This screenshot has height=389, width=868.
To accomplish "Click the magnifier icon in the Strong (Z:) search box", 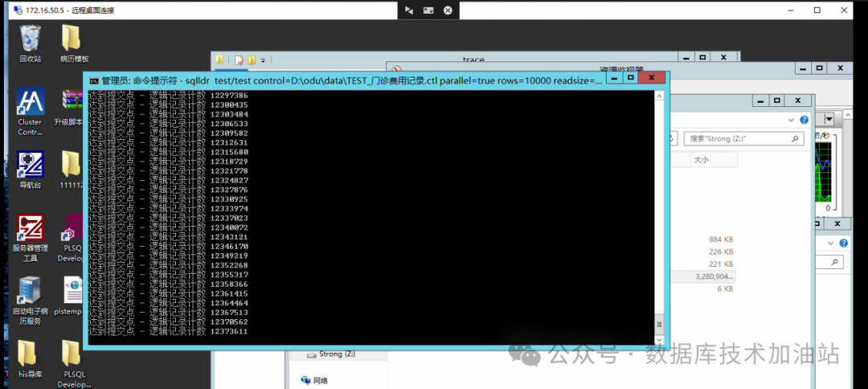I will pos(796,138).
